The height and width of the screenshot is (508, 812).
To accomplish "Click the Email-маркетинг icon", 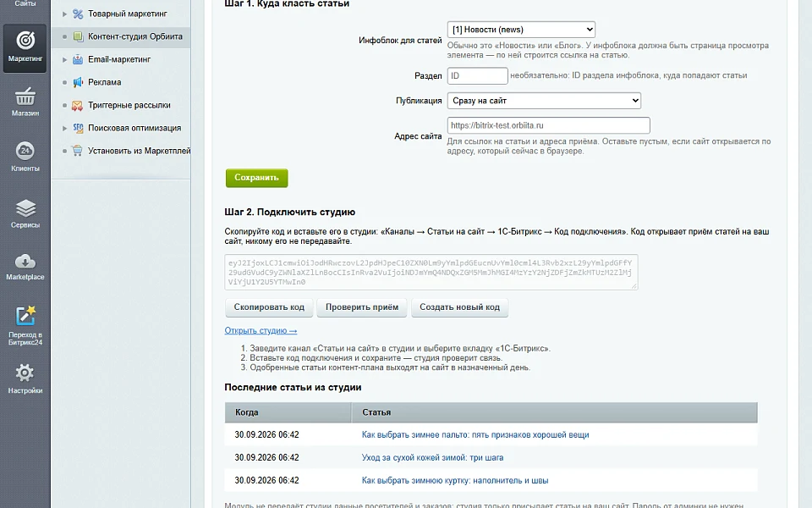I will click(x=78, y=59).
